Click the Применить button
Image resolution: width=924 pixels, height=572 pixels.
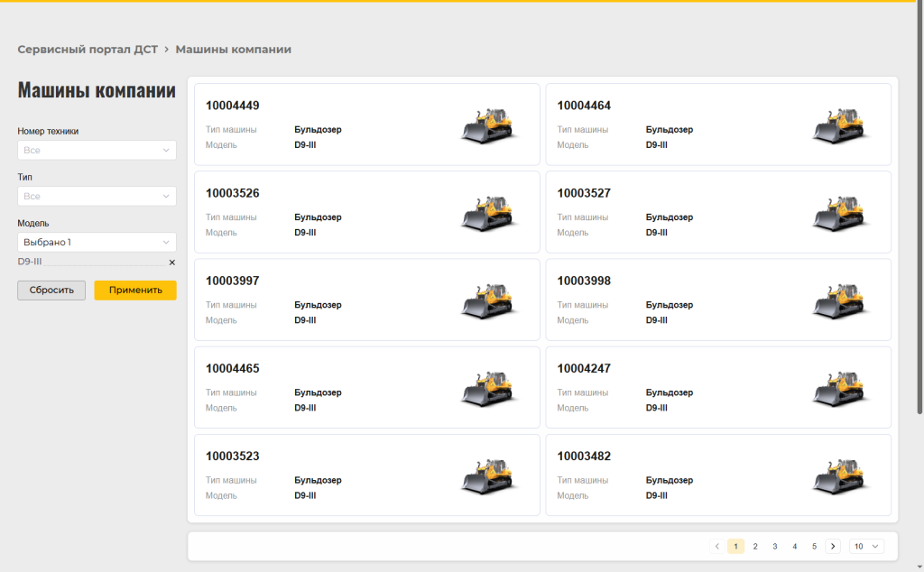coord(135,290)
